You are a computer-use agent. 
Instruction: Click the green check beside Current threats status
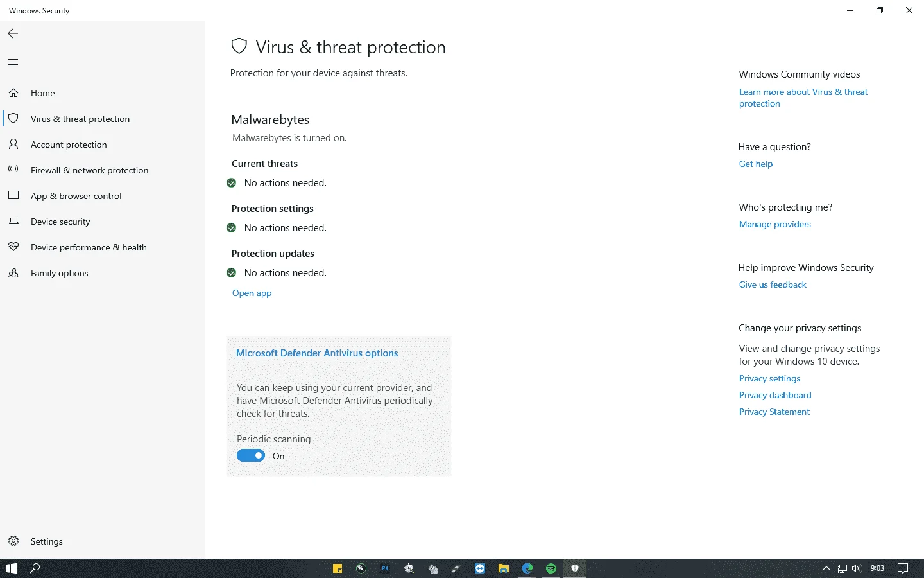pyautogui.click(x=231, y=183)
